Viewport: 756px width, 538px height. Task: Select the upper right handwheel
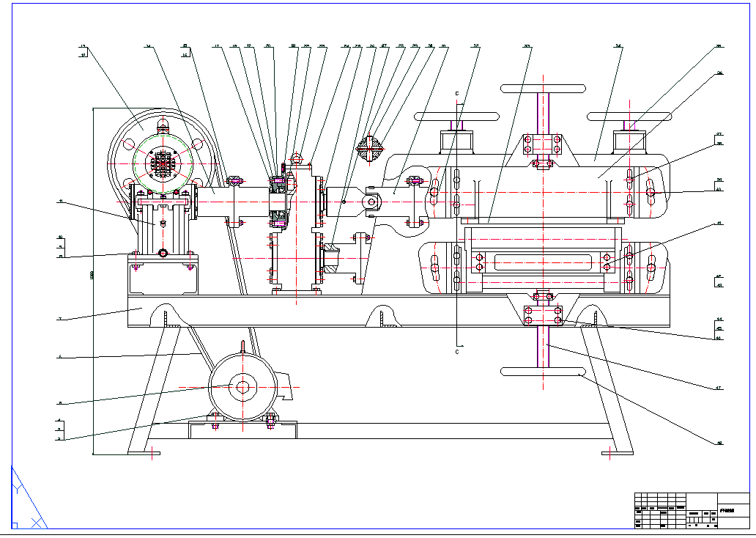point(629,116)
